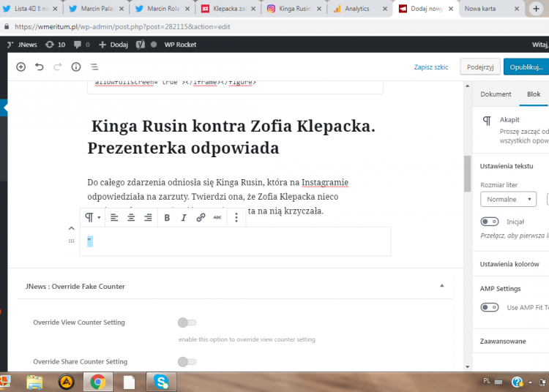
Task: Open block more options menu
Action: [x=236, y=217]
